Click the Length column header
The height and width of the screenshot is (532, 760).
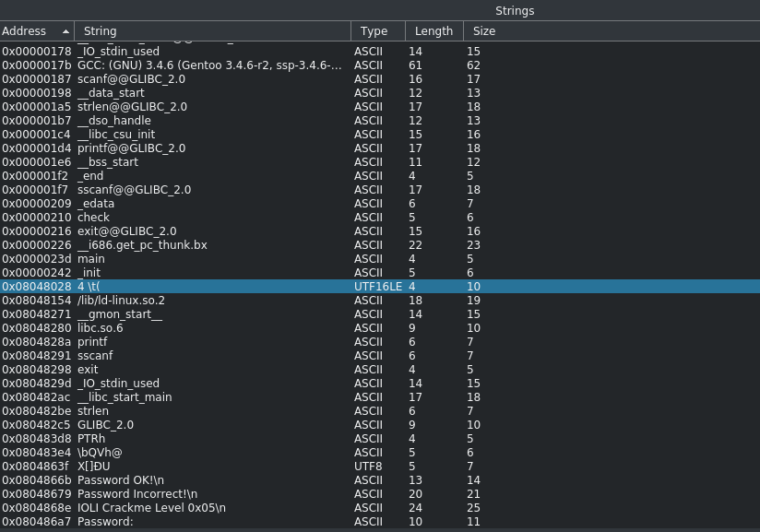pos(434,31)
